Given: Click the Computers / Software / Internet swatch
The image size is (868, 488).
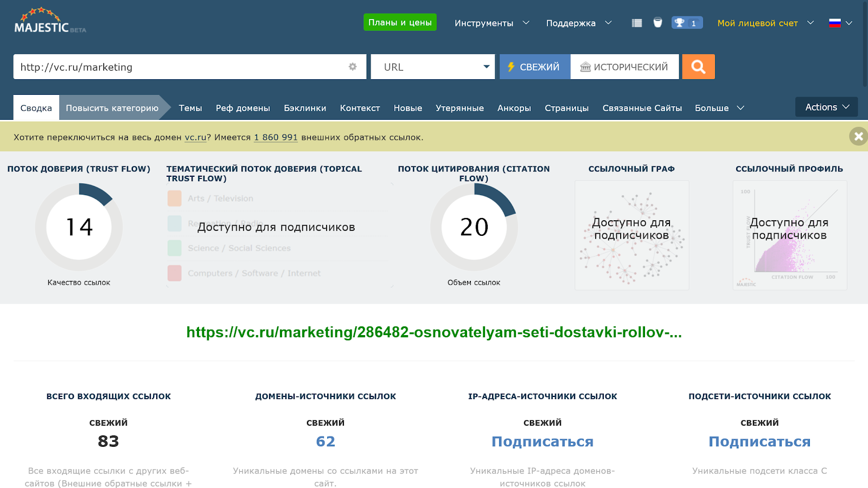Looking at the screenshot, I should point(175,273).
